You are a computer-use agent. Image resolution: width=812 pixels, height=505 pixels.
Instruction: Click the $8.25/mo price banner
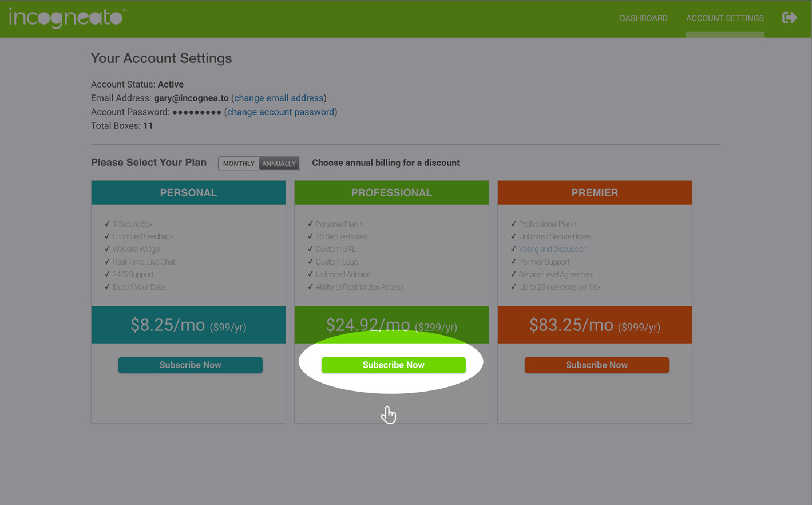pos(188,325)
